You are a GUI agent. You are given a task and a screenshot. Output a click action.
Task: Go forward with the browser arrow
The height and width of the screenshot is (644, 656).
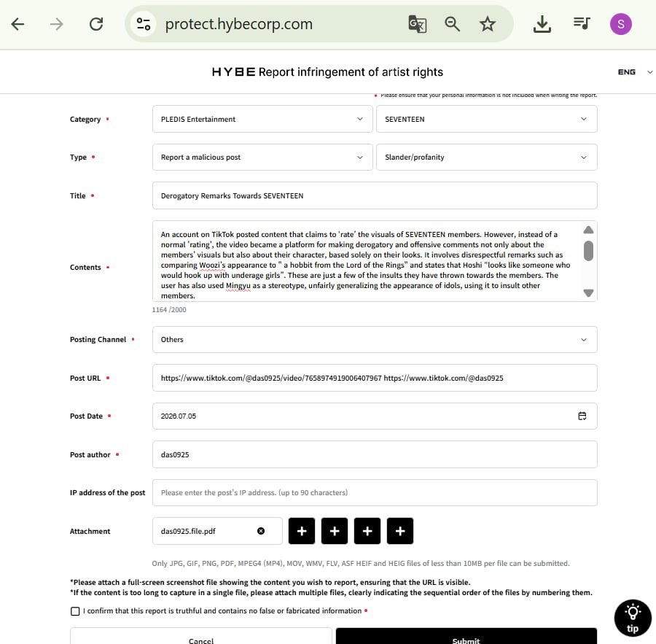[x=56, y=24]
